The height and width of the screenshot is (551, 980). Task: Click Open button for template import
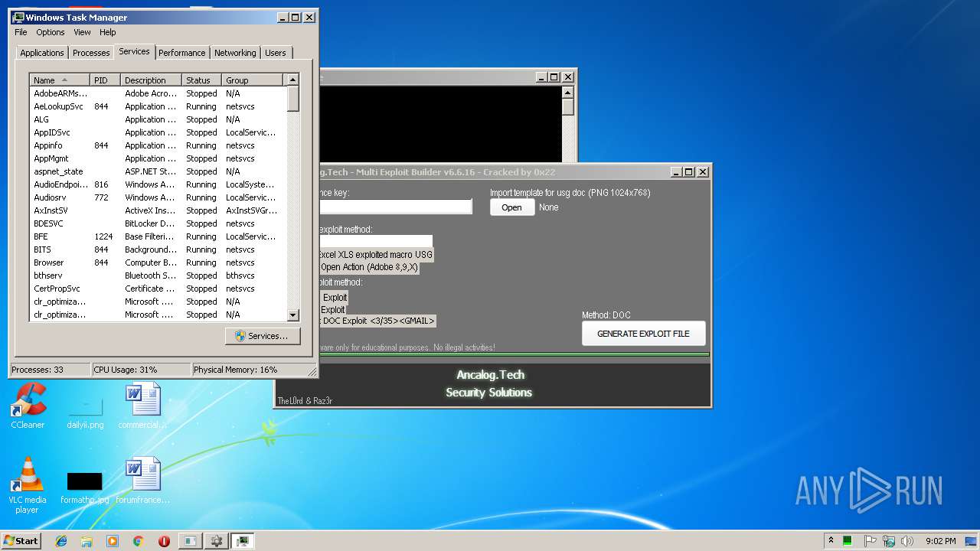coord(512,207)
